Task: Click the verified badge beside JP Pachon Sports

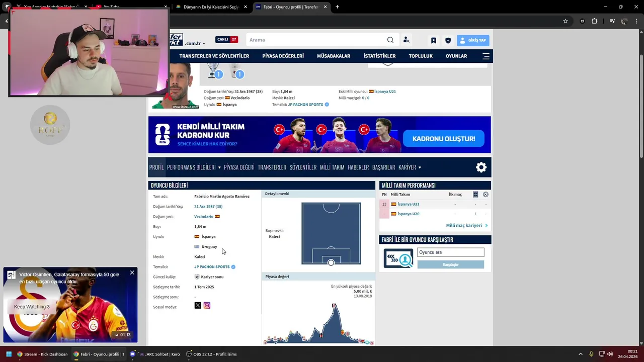Action: [x=233, y=267]
